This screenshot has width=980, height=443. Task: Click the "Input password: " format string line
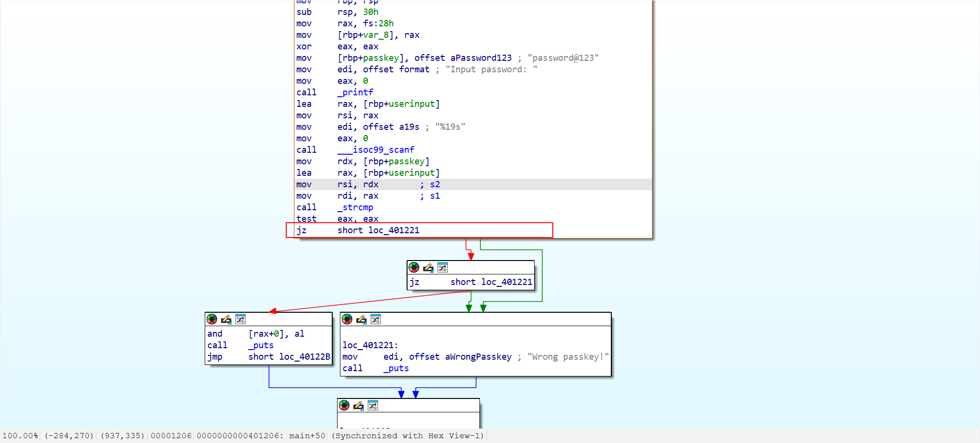coord(417,69)
